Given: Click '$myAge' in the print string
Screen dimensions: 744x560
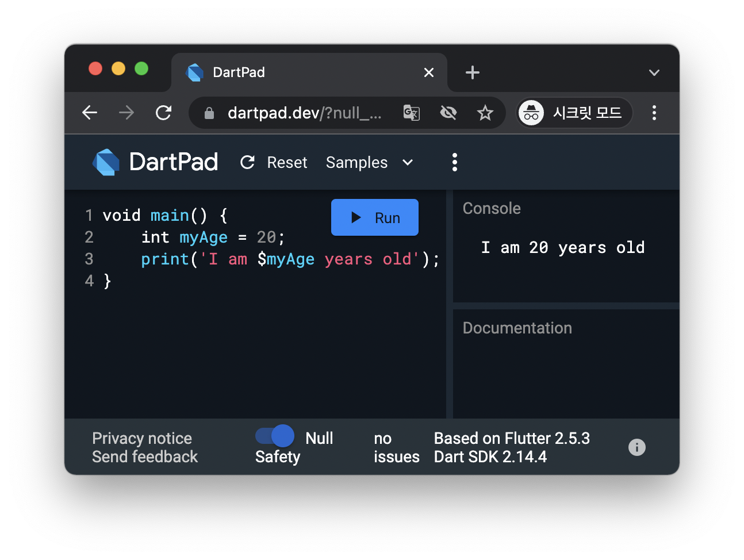Looking at the screenshot, I should [x=286, y=259].
